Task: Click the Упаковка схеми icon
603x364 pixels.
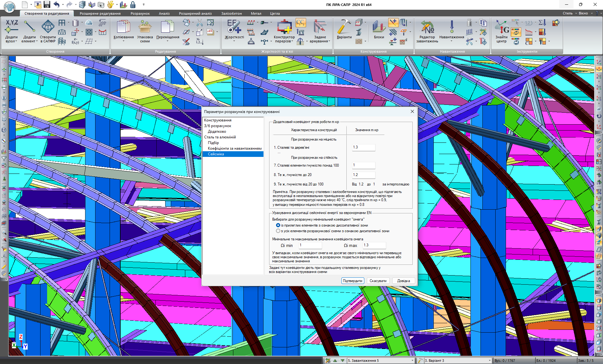Action: click(x=145, y=27)
